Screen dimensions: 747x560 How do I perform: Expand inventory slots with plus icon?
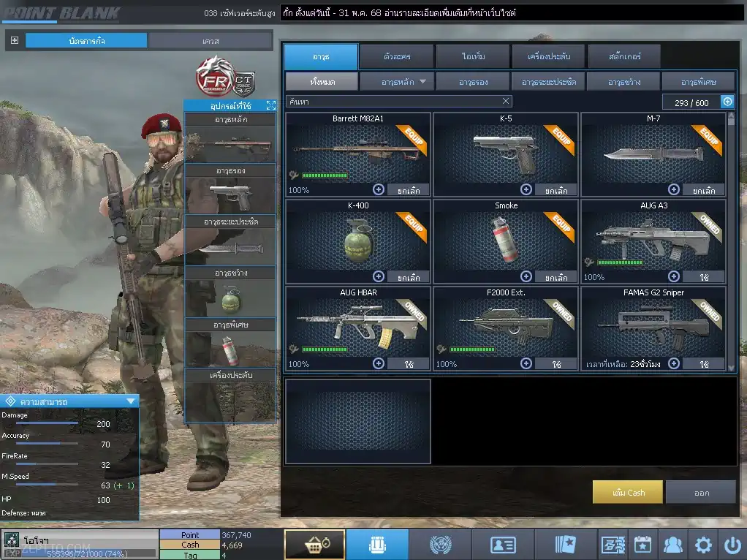pos(727,102)
